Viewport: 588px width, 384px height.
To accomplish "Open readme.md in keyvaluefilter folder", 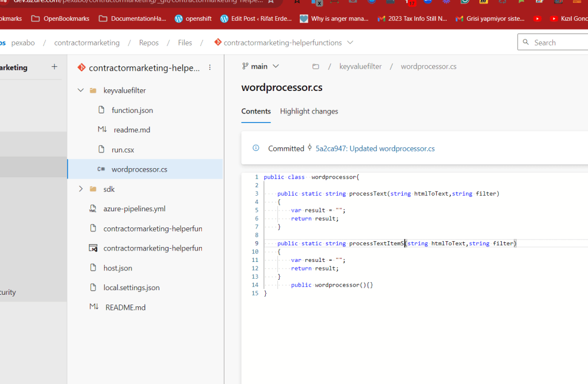I will (x=132, y=130).
